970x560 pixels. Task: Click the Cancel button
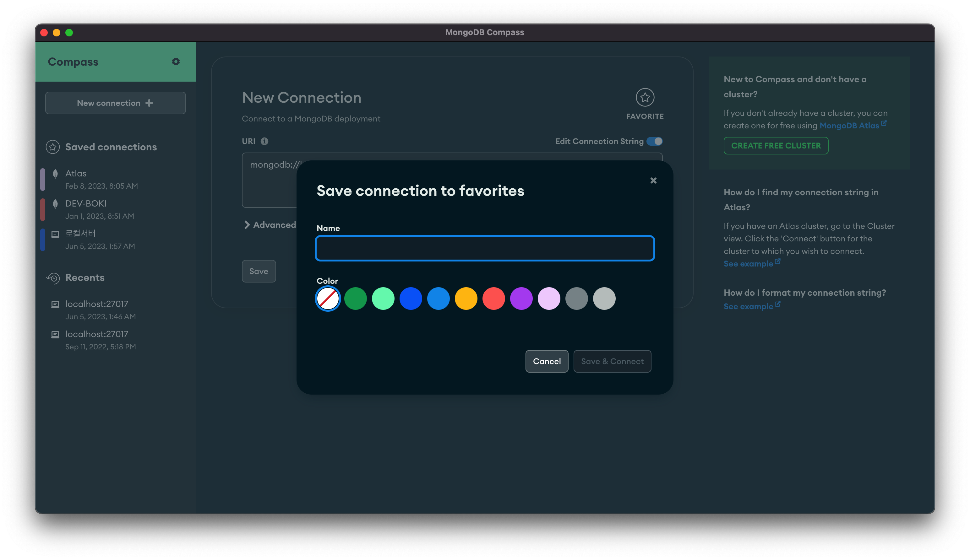click(x=546, y=361)
